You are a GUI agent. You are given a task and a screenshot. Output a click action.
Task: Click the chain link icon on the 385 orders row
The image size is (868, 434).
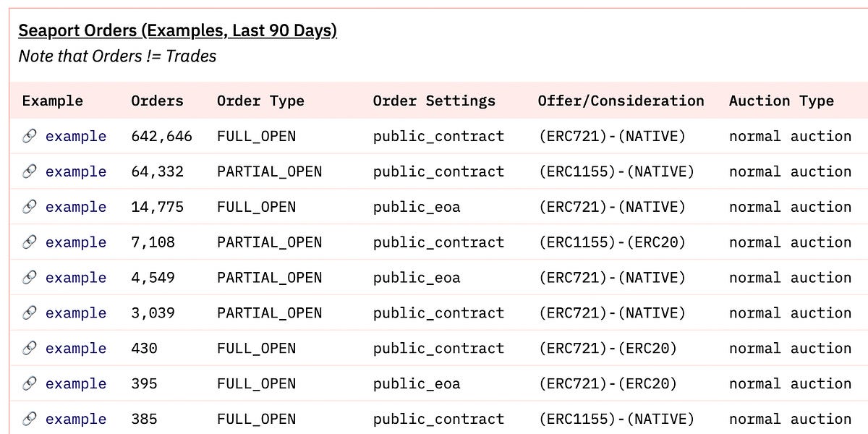(29, 419)
